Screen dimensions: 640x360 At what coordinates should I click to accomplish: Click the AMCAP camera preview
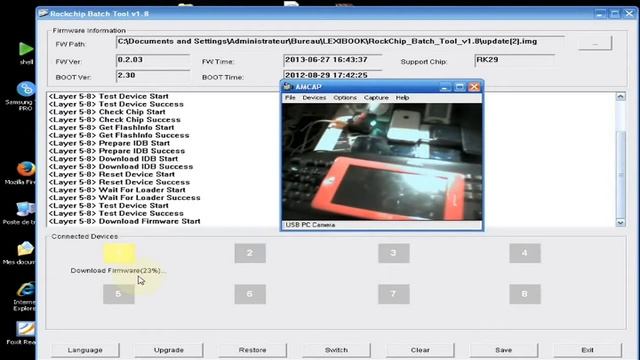click(x=382, y=162)
